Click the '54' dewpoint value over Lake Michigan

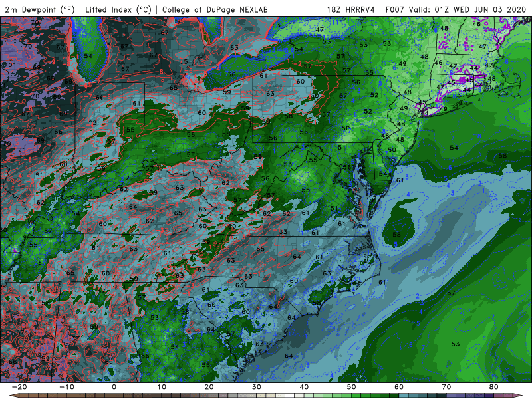pyautogui.click(x=88, y=56)
